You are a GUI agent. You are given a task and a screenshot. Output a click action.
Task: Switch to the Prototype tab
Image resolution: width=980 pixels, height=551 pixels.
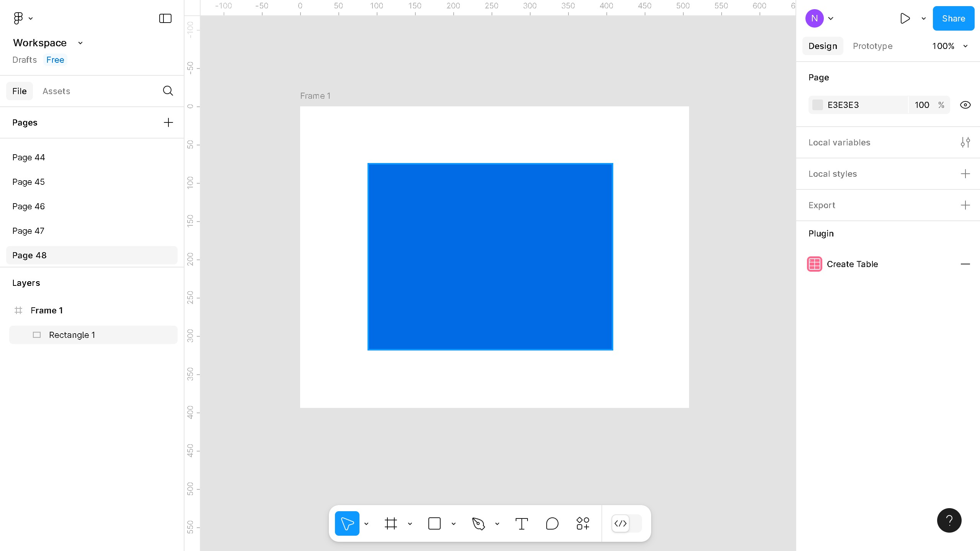pyautogui.click(x=872, y=46)
